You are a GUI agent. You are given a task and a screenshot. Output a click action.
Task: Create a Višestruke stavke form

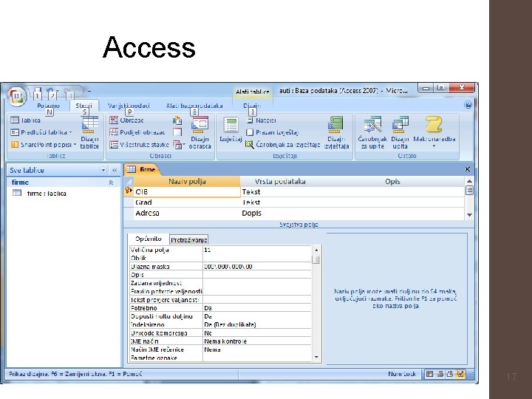pos(139,145)
